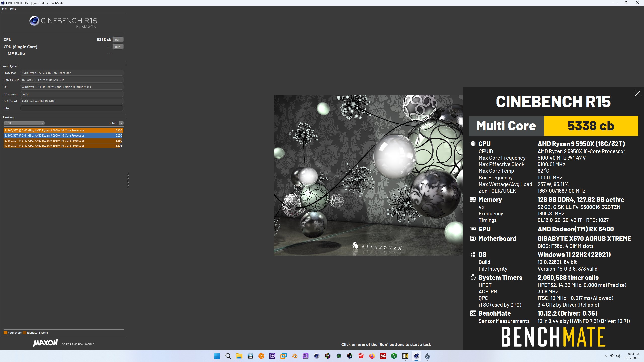Expand ranking Details arrow button
The height and width of the screenshot is (362, 644).
(121, 123)
